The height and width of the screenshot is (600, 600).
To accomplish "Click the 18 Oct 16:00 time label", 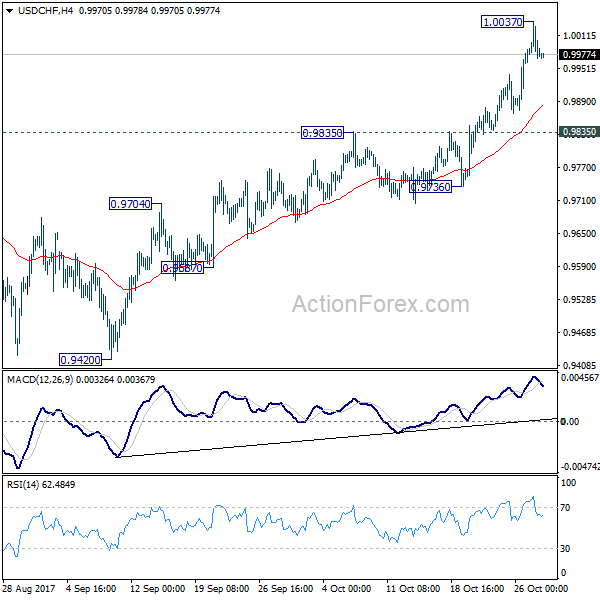I will (476, 588).
